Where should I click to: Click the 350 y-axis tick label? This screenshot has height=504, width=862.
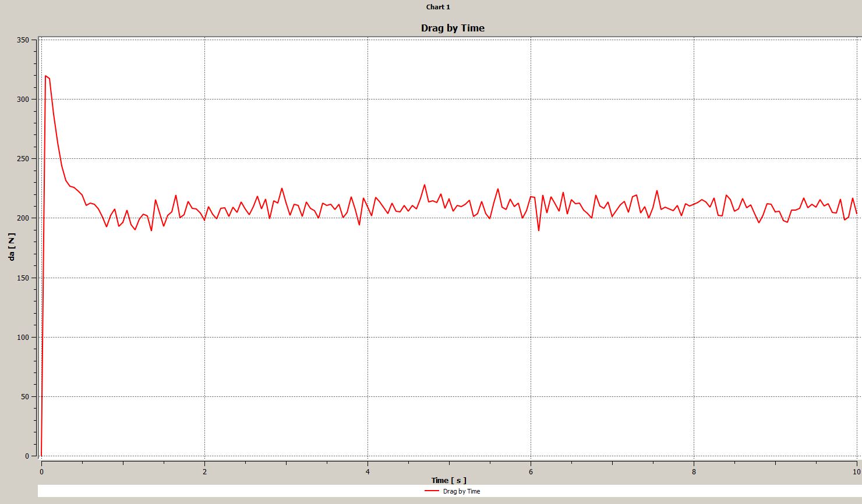(x=23, y=40)
